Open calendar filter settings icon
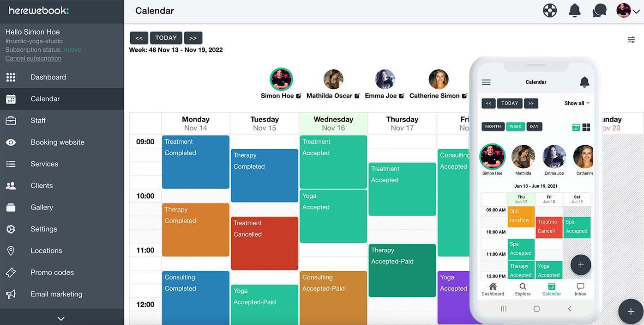644x325 pixels. (x=631, y=40)
